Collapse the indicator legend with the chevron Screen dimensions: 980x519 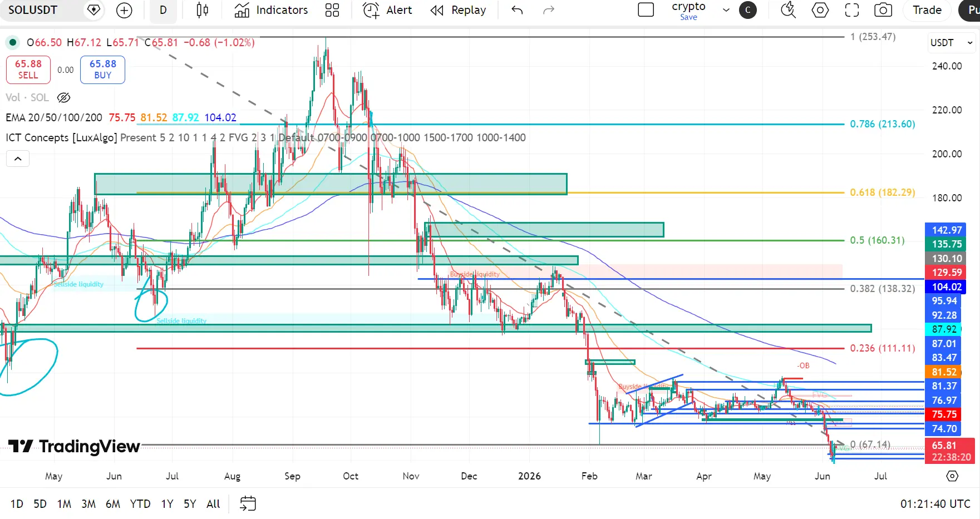click(x=18, y=159)
